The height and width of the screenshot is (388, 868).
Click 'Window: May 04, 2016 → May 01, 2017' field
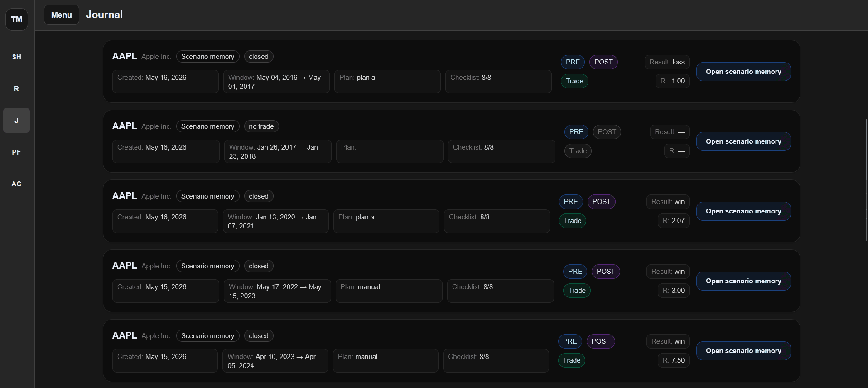tap(276, 82)
